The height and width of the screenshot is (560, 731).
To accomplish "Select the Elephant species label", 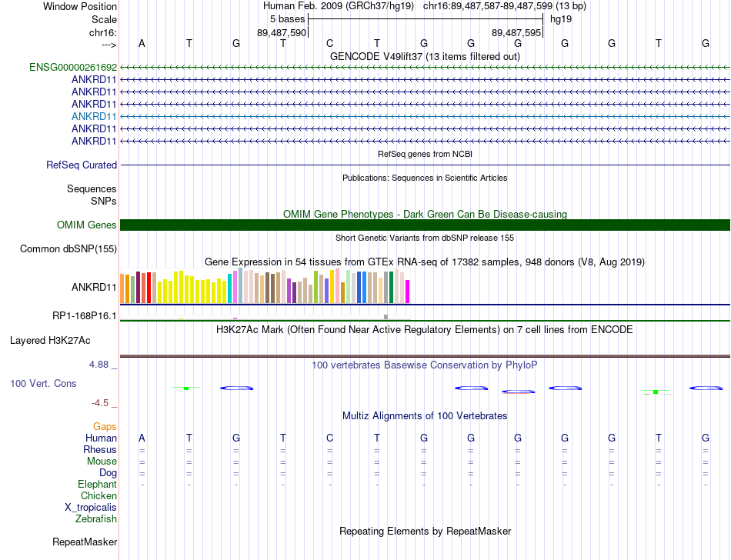I will tap(98, 485).
